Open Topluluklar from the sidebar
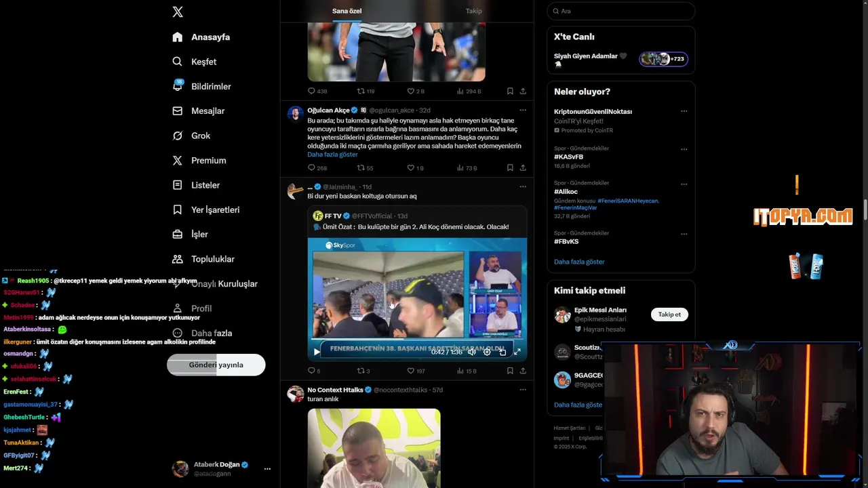868x488 pixels. coord(203,259)
